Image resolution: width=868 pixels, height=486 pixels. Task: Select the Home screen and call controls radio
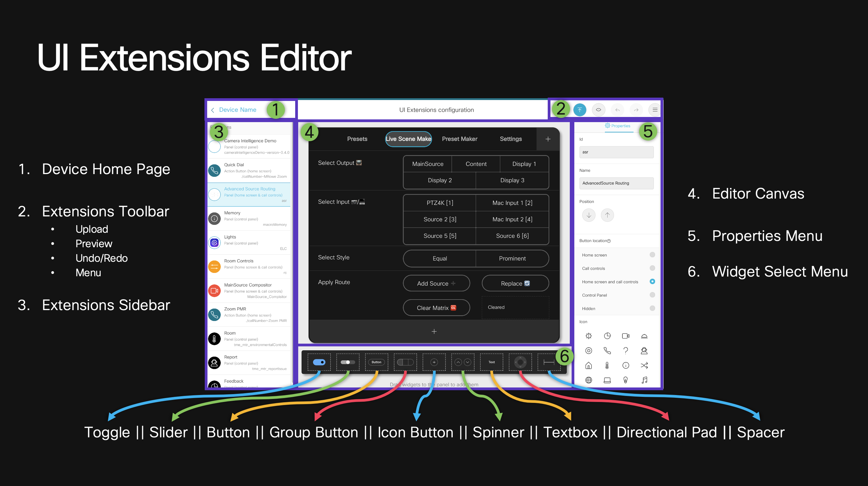[x=653, y=282]
